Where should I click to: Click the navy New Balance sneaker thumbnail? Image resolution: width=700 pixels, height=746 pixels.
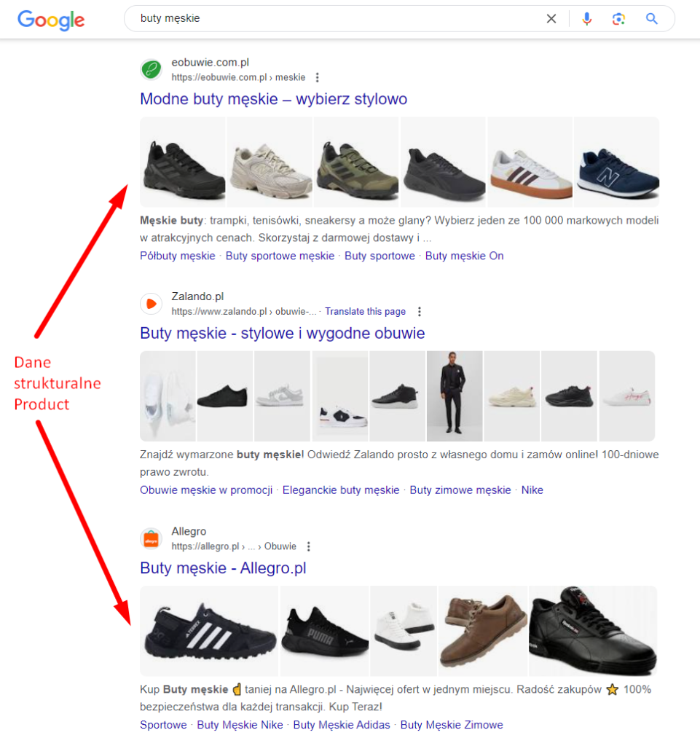617,162
